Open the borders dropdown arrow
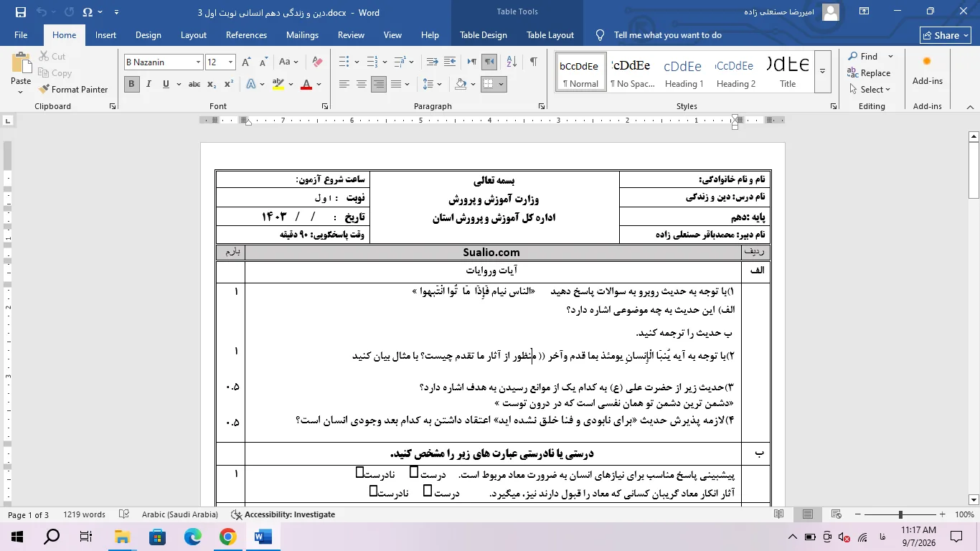The image size is (980, 551). 501,84
